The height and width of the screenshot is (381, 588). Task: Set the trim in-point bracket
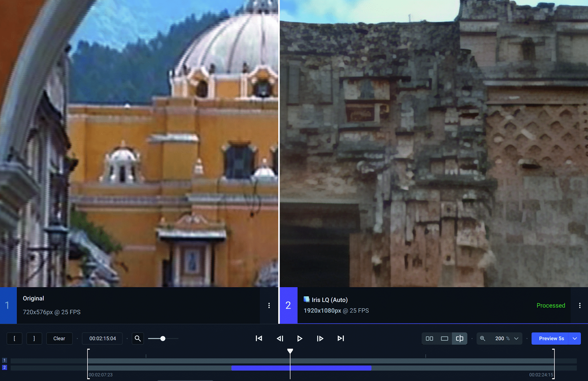pyautogui.click(x=14, y=338)
